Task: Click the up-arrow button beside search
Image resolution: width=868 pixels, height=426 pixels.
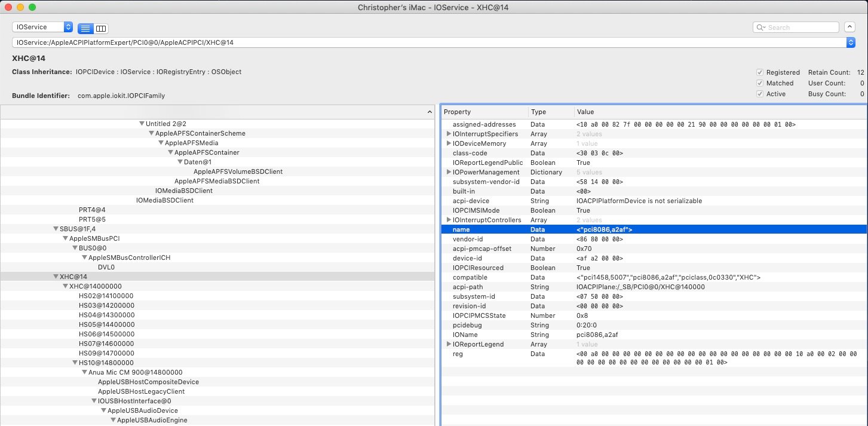Action: [x=849, y=27]
